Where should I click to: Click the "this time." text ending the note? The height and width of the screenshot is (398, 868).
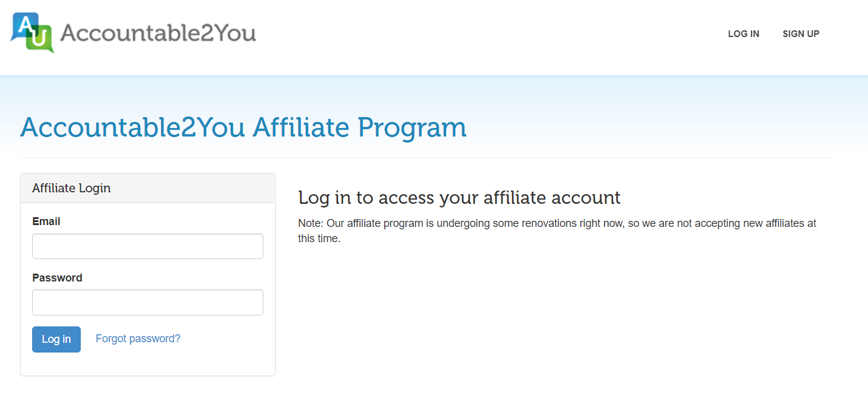coord(319,238)
